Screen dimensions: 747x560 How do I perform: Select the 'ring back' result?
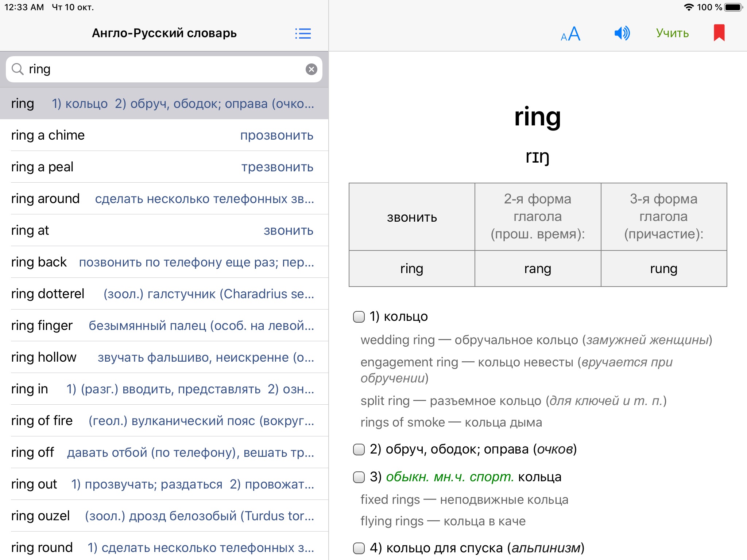162,262
